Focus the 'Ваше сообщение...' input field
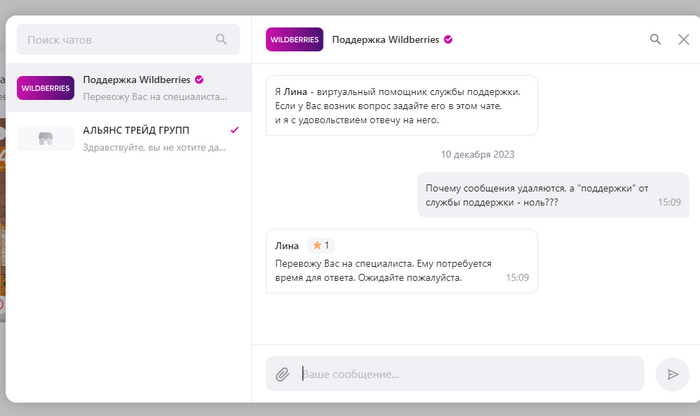700x416 pixels. click(455, 374)
